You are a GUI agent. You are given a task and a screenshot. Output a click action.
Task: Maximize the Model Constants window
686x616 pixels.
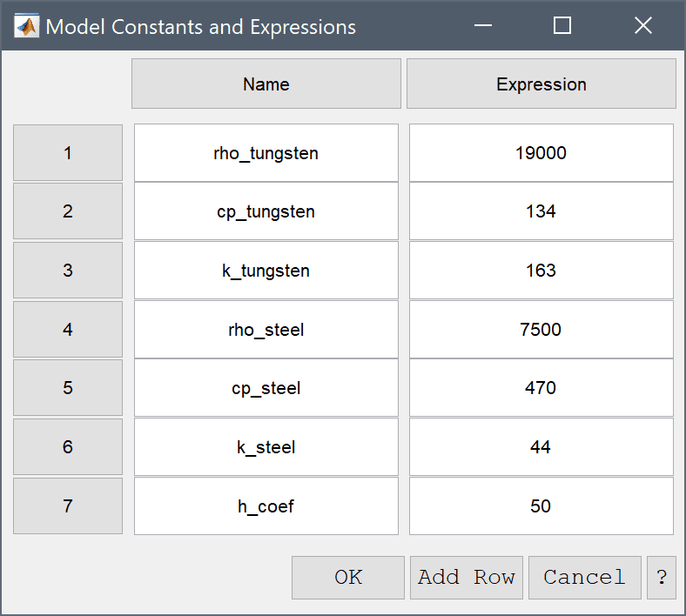562,25
